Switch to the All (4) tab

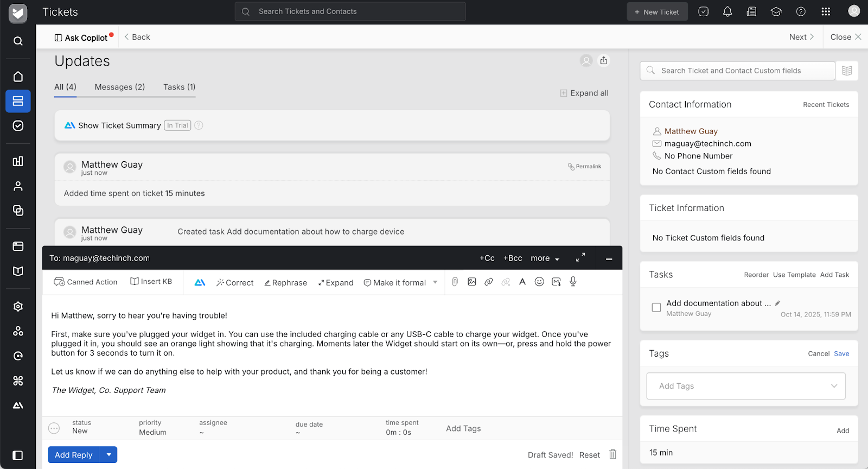tap(65, 87)
